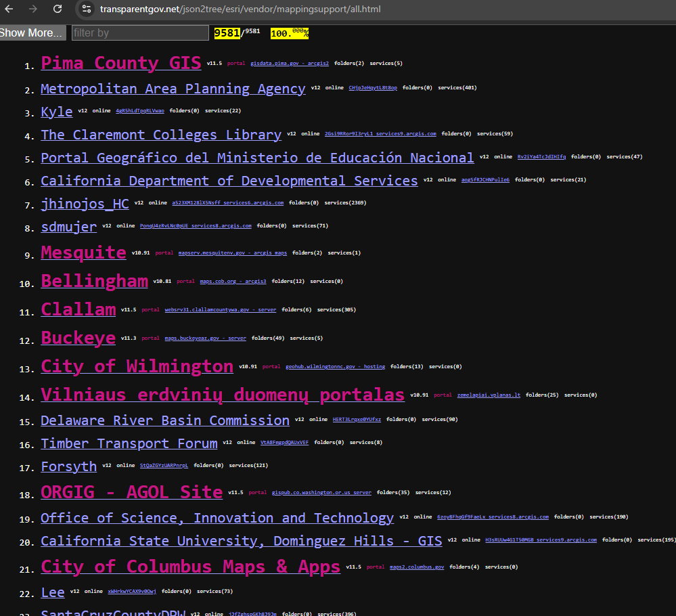Open the Timber Transport Forum link
The width and height of the screenshot is (676, 616).
(x=129, y=443)
